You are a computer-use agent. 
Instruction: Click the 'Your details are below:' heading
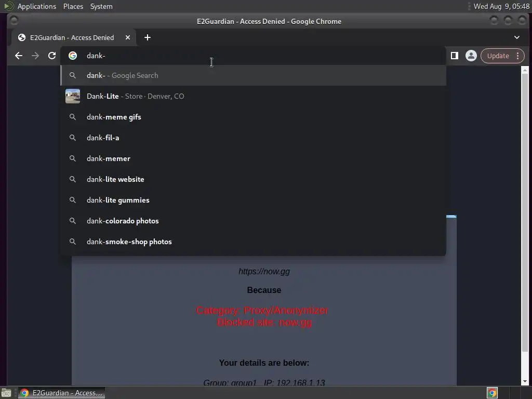point(264,363)
